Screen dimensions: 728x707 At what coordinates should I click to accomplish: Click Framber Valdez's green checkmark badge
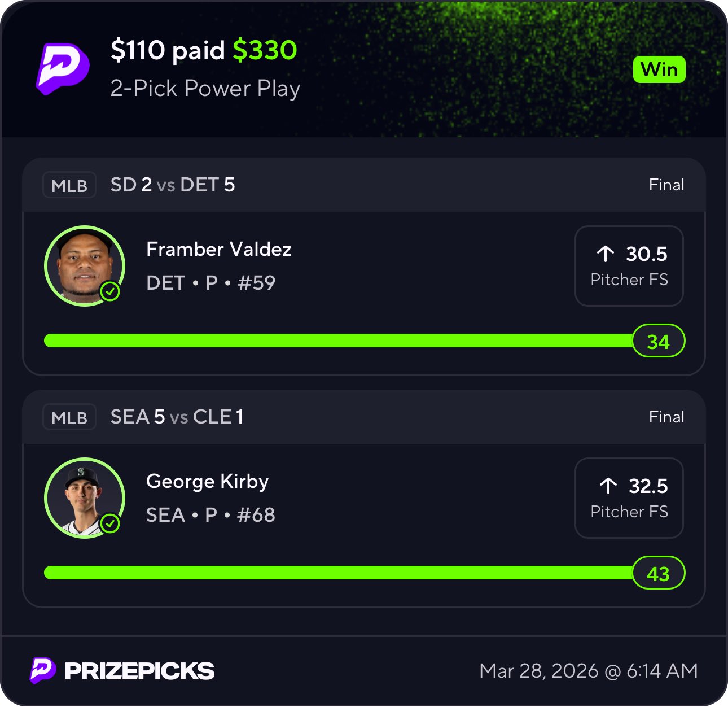coord(110,291)
